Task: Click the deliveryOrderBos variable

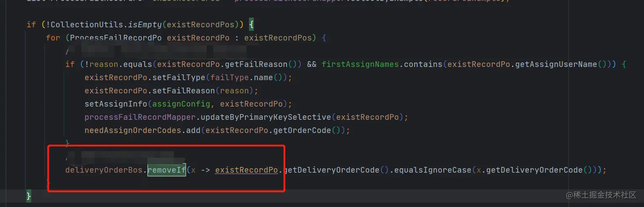Action: coord(104,170)
